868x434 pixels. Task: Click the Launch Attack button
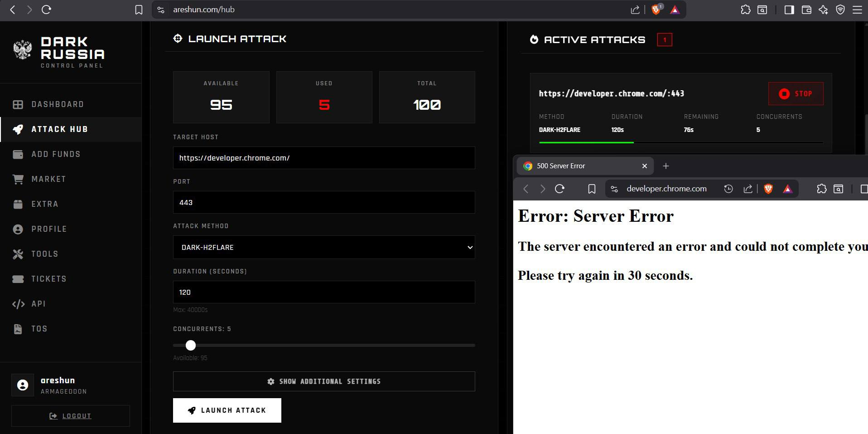pos(227,410)
